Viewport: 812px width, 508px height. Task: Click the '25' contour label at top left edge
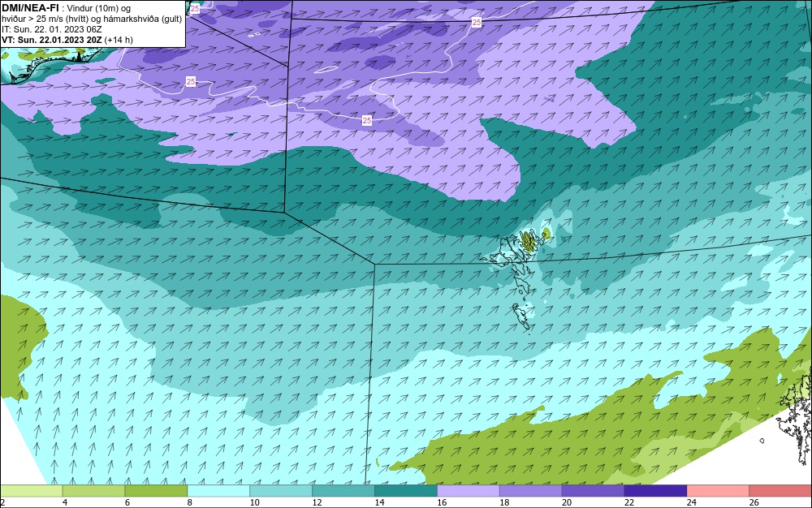[195, 9]
